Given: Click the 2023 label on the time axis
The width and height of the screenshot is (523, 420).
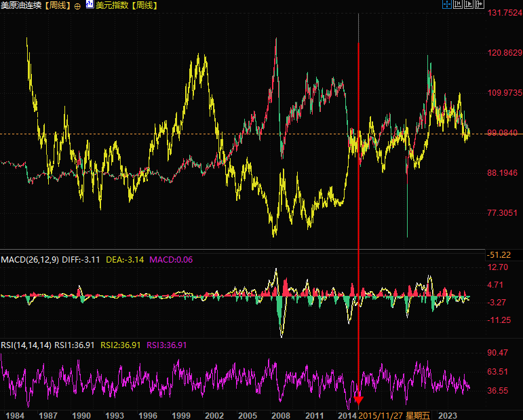Looking at the screenshot, I should pyautogui.click(x=448, y=414).
